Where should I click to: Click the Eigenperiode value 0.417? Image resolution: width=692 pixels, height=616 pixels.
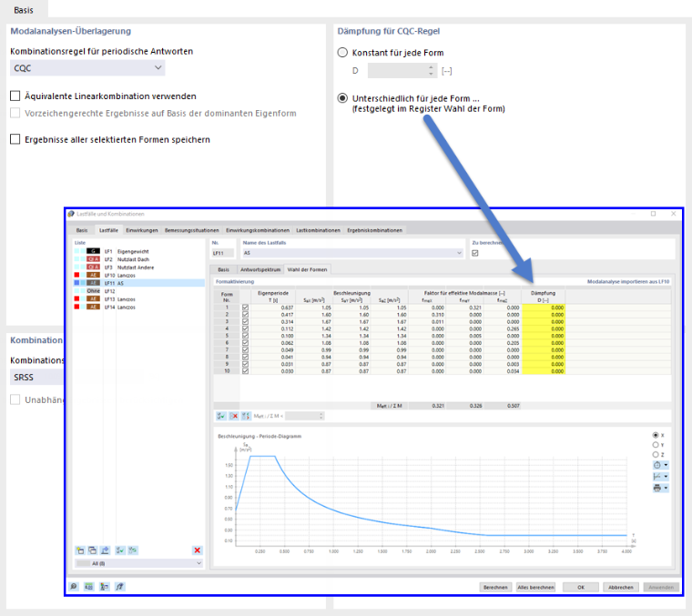coord(287,315)
